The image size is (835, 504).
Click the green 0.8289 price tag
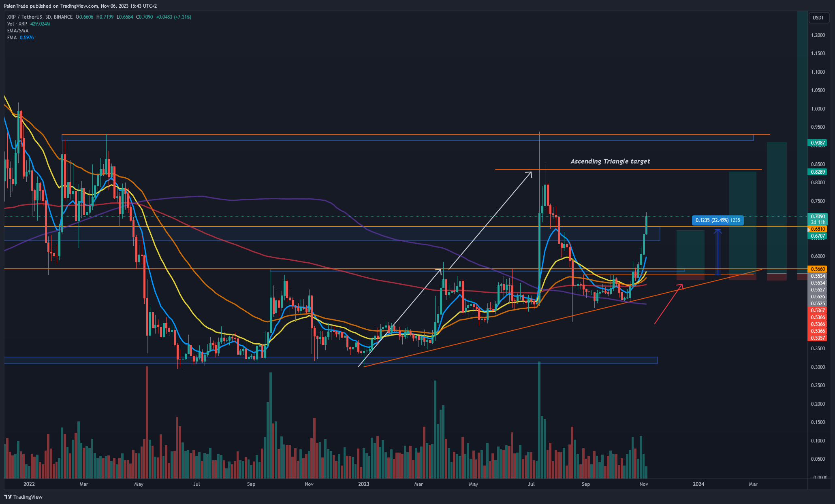click(818, 172)
